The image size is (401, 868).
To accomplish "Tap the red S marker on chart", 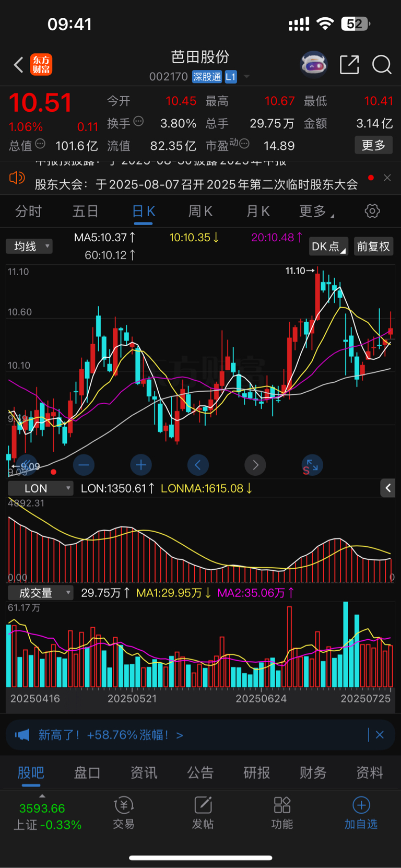I will (306, 471).
